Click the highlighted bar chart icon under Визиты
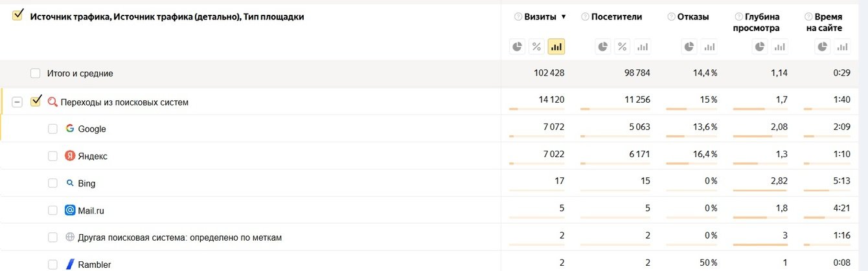This screenshot has height=271, width=868. (556, 47)
